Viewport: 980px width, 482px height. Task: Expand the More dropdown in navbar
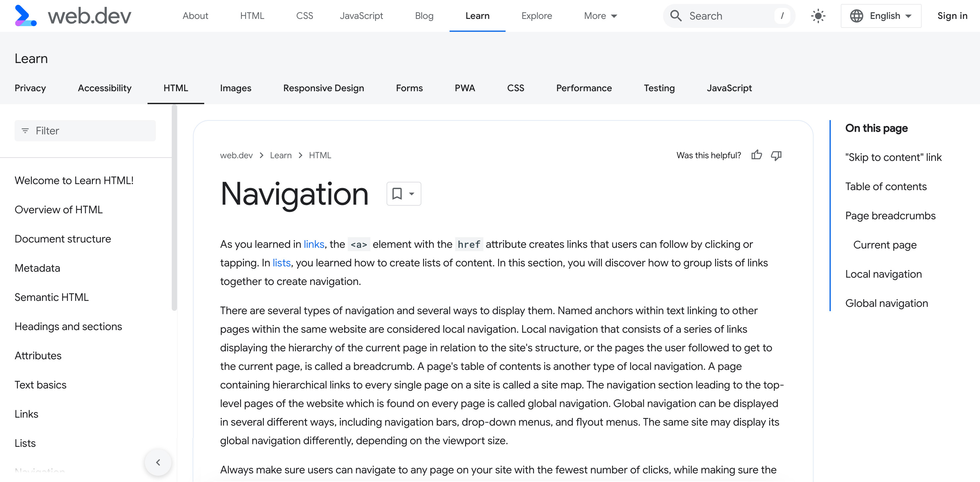click(x=599, y=15)
